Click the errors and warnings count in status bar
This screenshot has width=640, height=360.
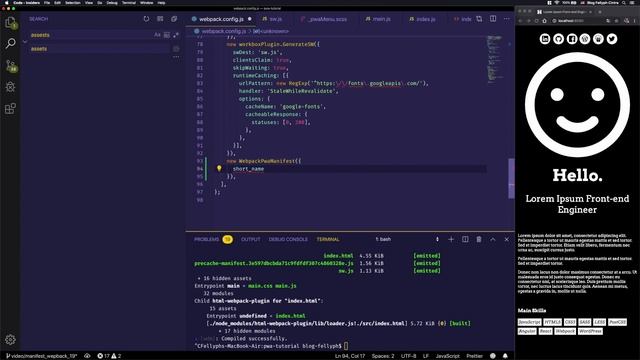click(109, 356)
